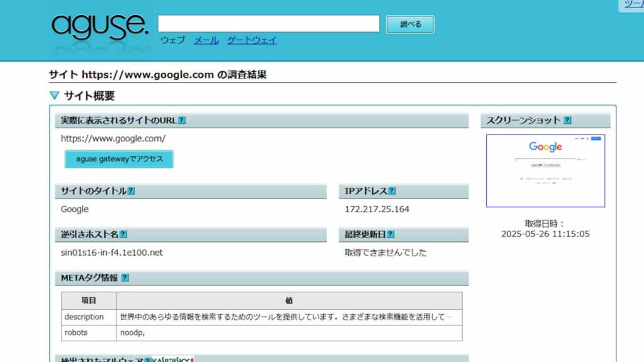Open help icon beside 実際に表示されるサイトのURL

point(182,121)
